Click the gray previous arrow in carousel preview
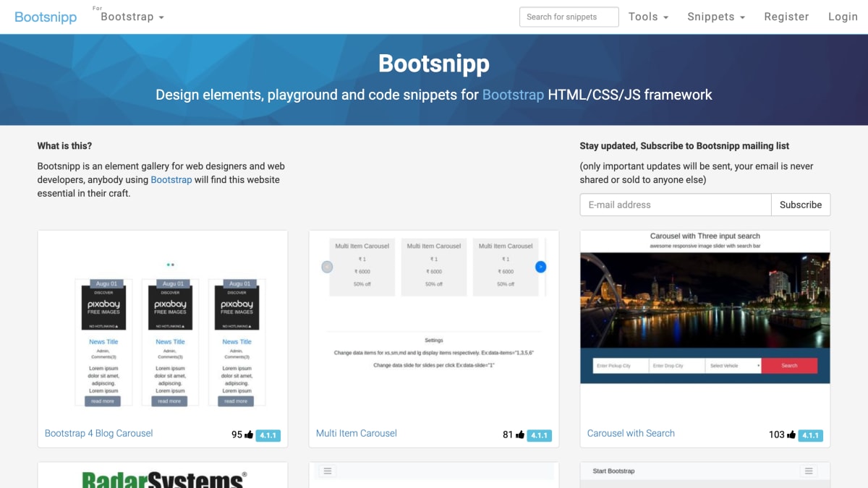This screenshot has height=488, width=868. coord(327,267)
